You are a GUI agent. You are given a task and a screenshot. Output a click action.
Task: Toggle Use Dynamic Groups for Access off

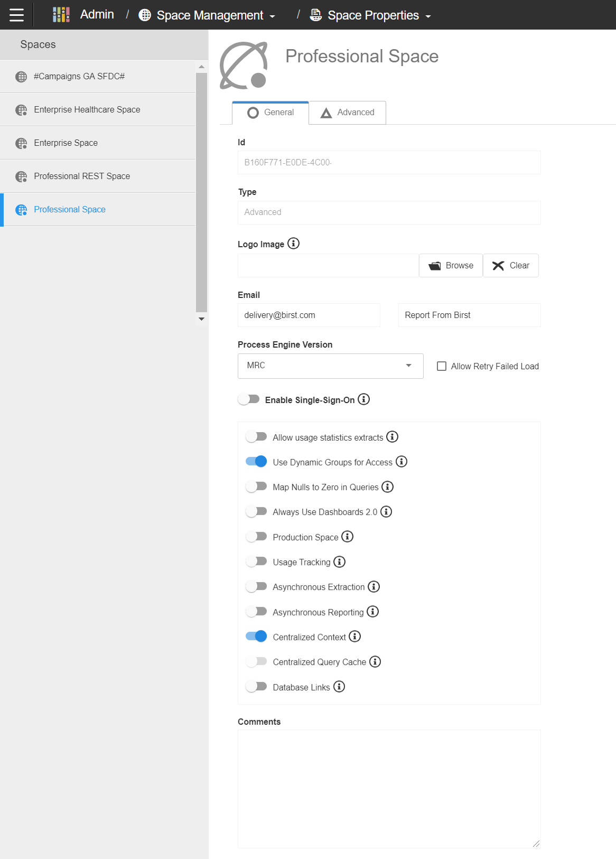[256, 462]
